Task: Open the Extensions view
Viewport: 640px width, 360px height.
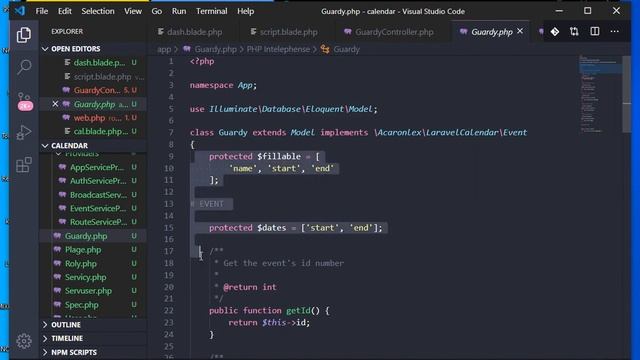Action: point(24,165)
